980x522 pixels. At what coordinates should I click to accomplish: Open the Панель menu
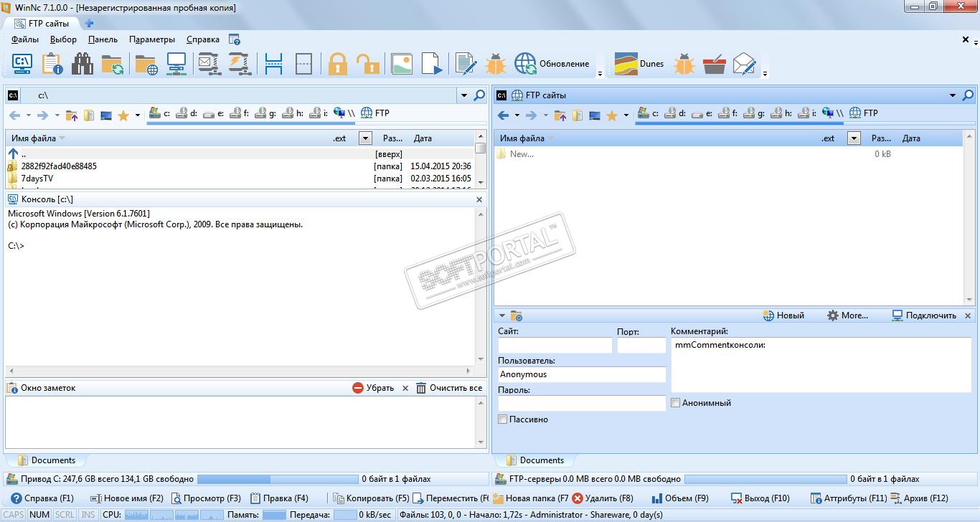(103, 40)
